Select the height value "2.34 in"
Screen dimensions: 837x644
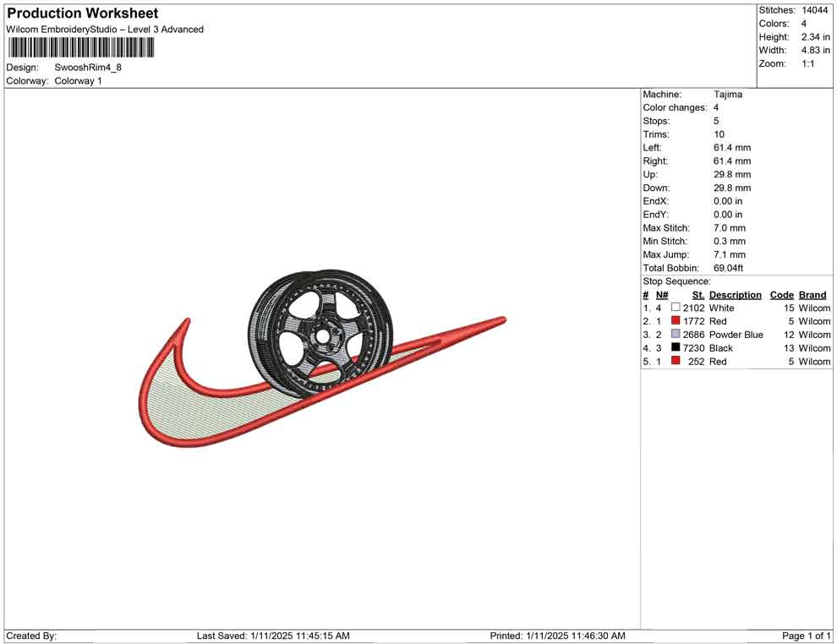click(815, 37)
